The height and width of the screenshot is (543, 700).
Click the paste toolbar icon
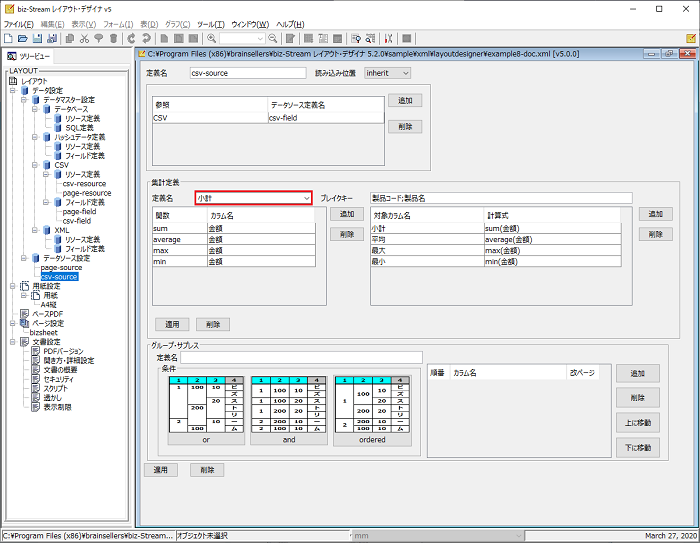99,38
